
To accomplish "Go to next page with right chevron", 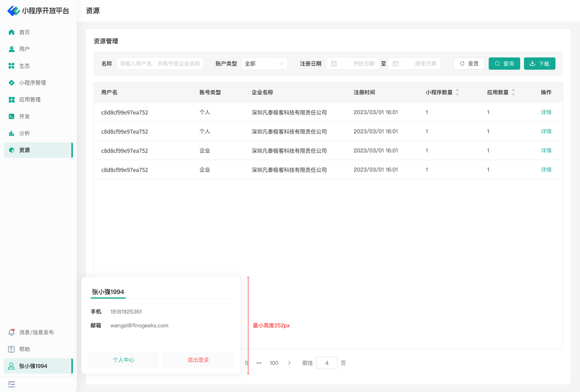I will [289, 363].
